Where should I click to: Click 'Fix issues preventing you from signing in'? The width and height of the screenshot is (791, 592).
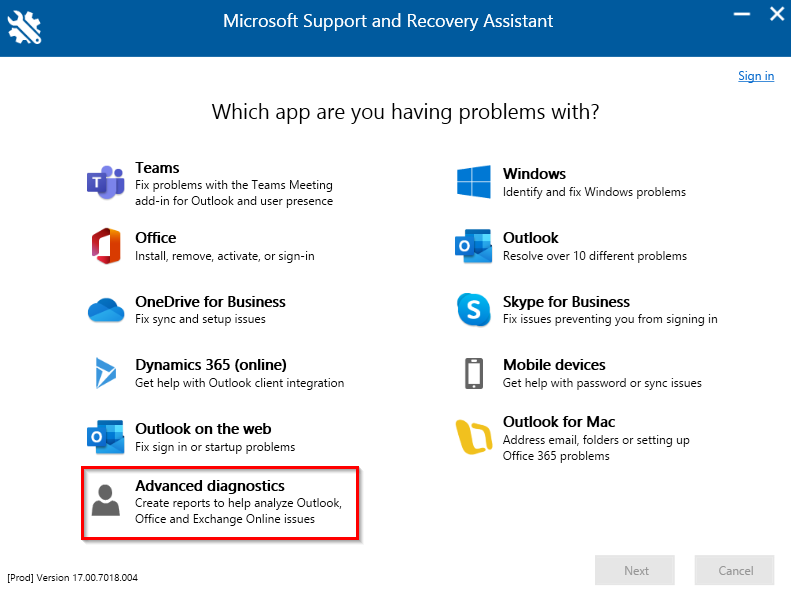point(609,319)
